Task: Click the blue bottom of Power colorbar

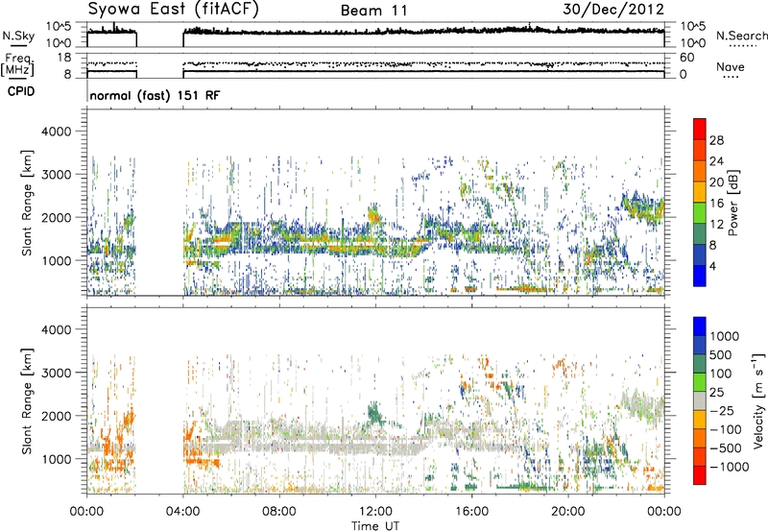Action: click(700, 276)
